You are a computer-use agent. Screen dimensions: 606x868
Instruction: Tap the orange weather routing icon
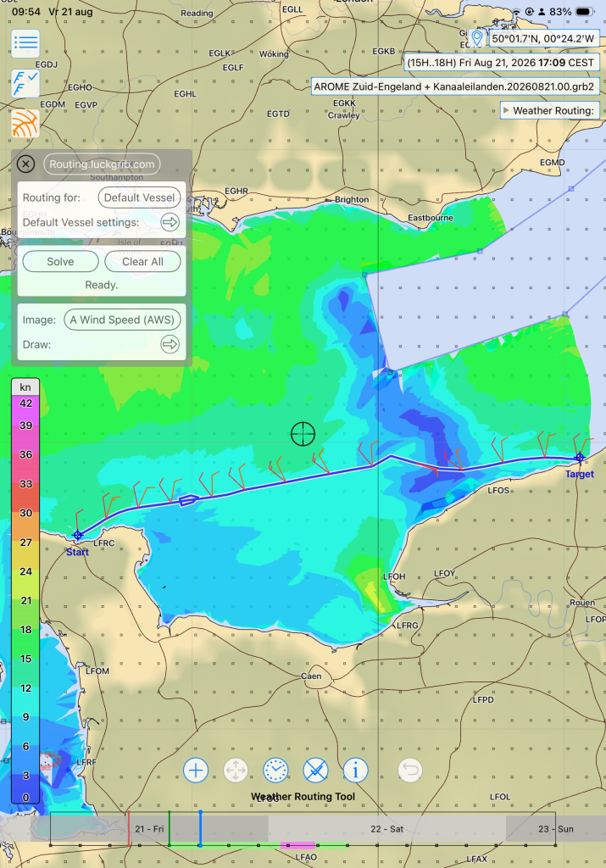(25, 123)
